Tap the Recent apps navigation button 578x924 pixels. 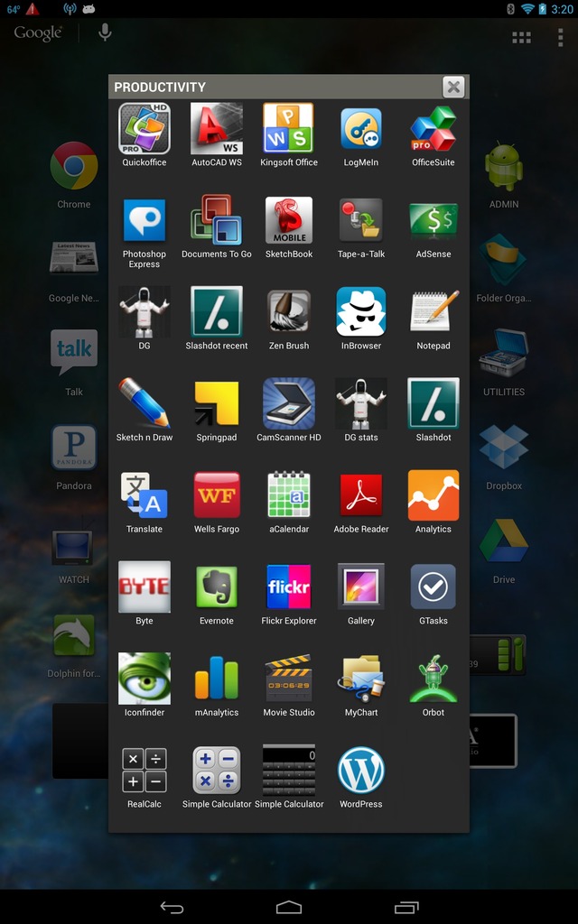click(x=406, y=908)
